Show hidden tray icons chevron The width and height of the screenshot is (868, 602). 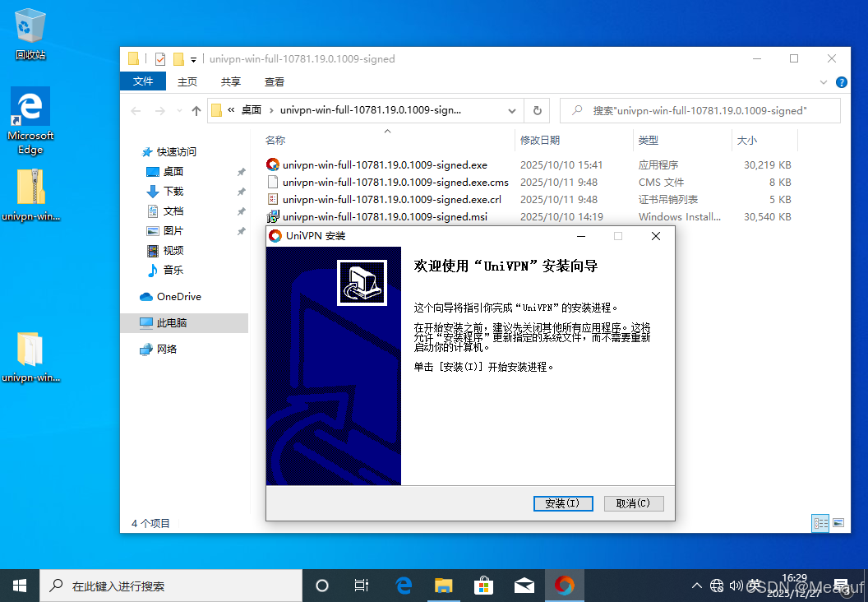(x=697, y=586)
